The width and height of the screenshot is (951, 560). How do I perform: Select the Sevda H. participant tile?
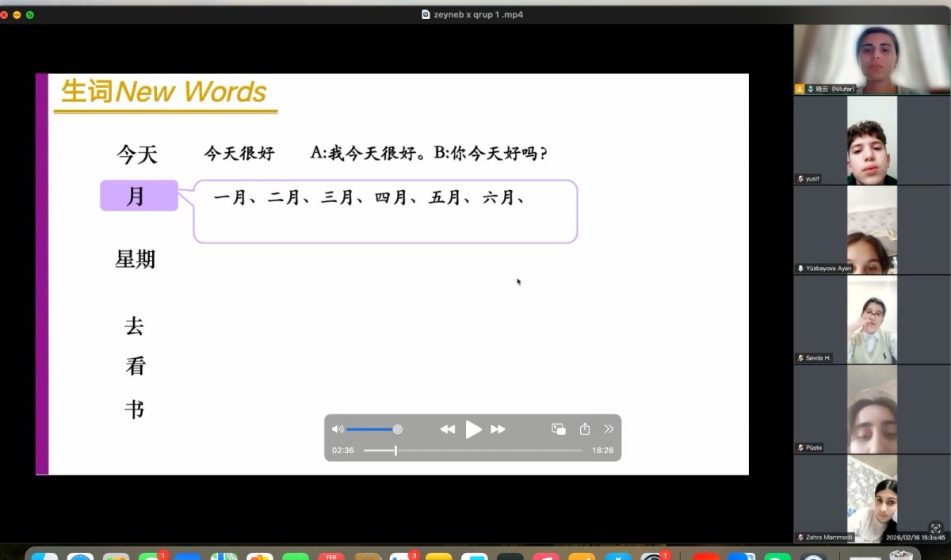(x=872, y=320)
